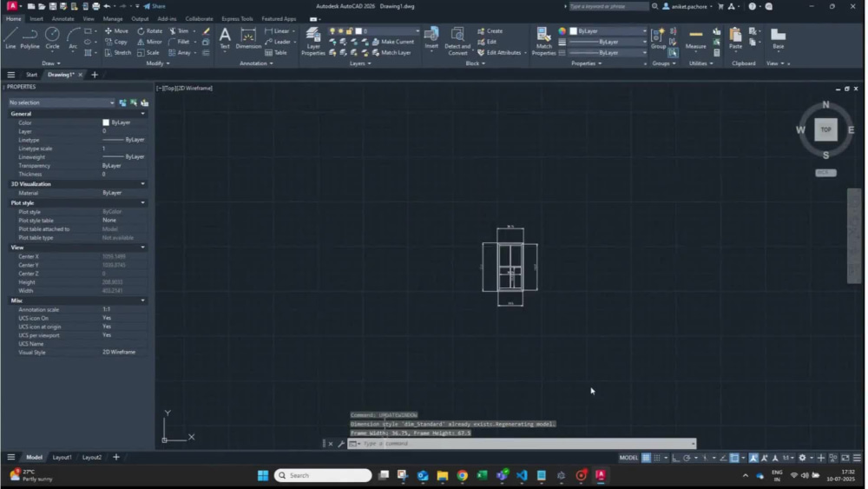Expand the Modify panel dropdown

158,63
